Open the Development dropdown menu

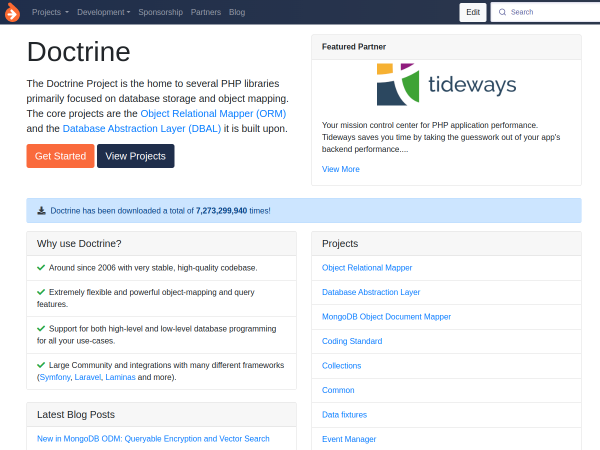click(103, 12)
